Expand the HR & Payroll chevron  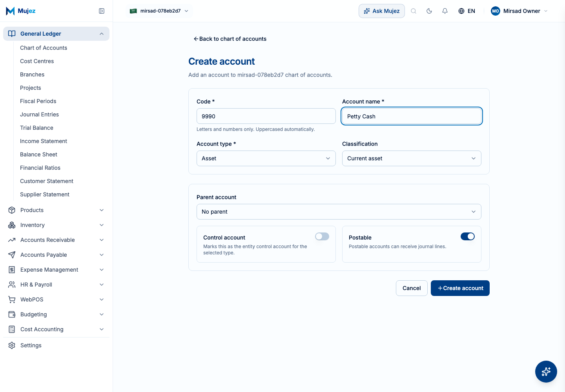[x=102, y=285]
